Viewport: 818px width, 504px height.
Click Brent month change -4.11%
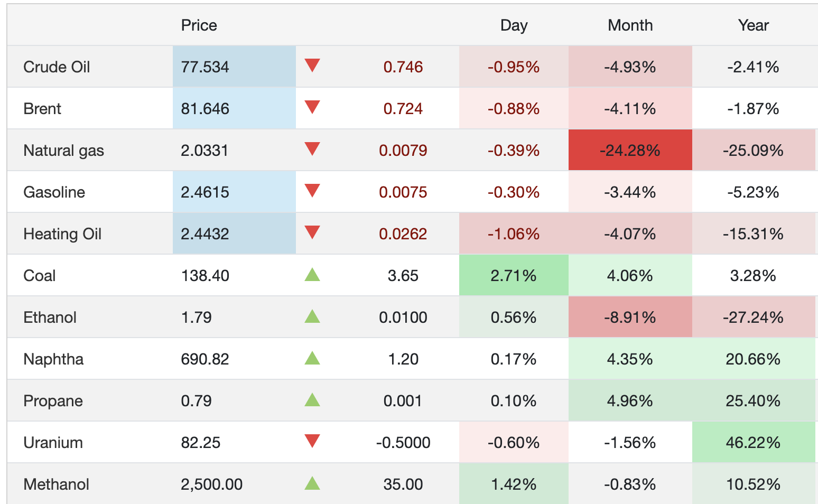pos(630,109)
